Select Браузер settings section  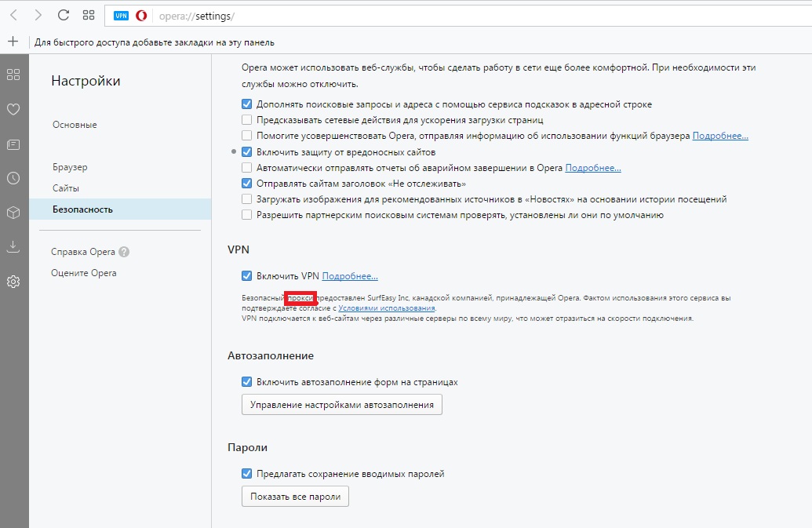click(x=70, y=167)
